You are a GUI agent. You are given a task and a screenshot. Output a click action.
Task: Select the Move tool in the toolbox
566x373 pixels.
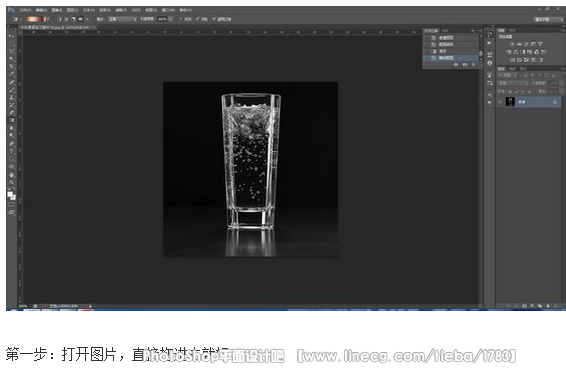[11, 36]
